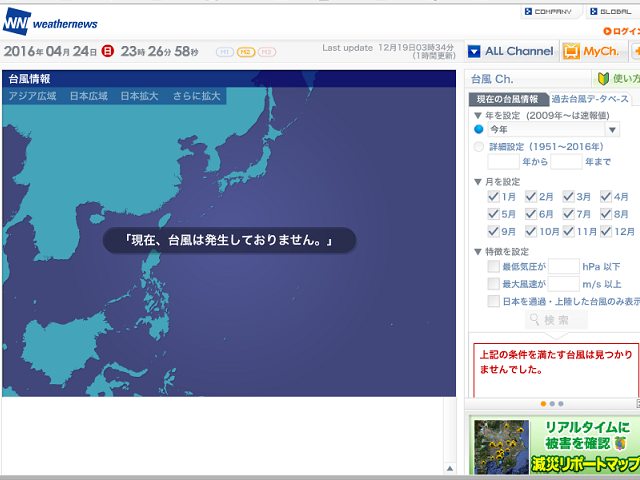Enable the 最低気圧が checkbox

tap(493, 267)
